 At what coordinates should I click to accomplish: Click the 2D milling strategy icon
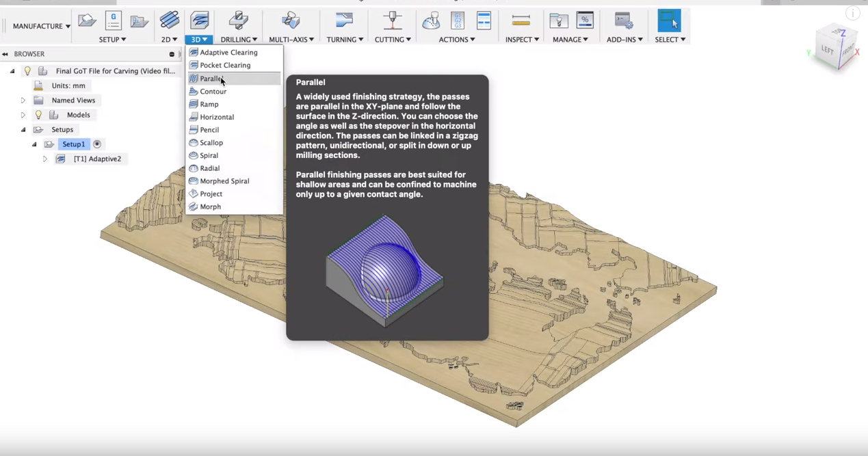point(170,21)
